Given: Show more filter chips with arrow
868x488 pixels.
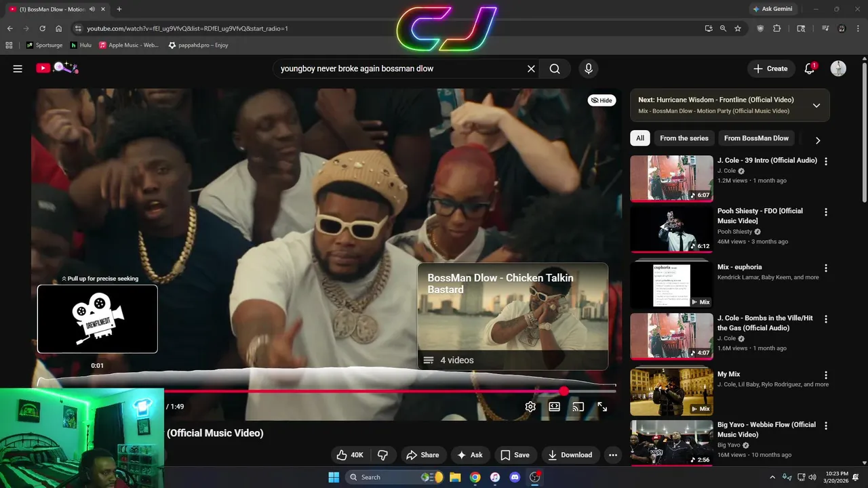Looking at the screenshot, I should 818,140.
